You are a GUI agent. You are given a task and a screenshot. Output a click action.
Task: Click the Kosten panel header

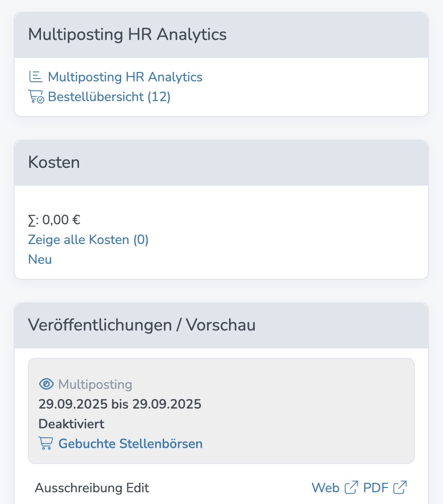tap(54, 162)
